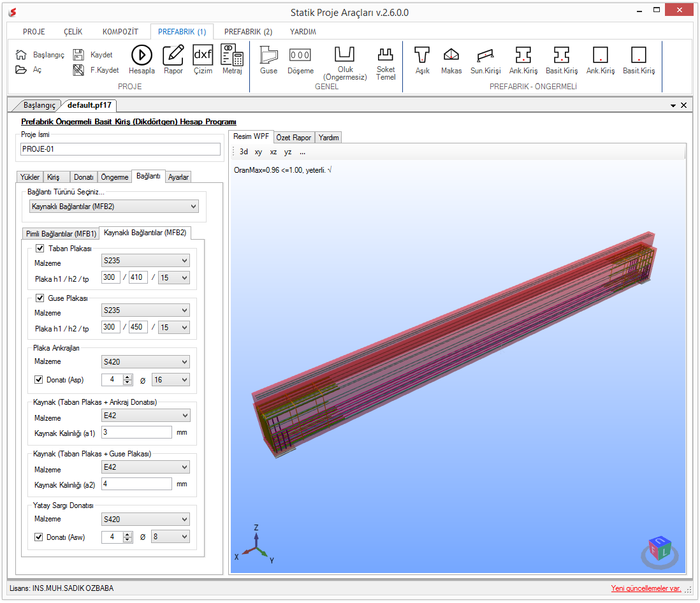Open Kaynak Taban+Guse Malzeme E42 dropdown
Screen dimensions: 700x603
[x=145, y=467]
